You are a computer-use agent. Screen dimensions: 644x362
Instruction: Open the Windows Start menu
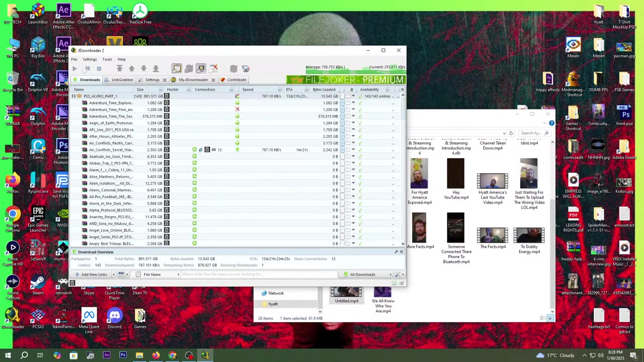pos(8,355)
